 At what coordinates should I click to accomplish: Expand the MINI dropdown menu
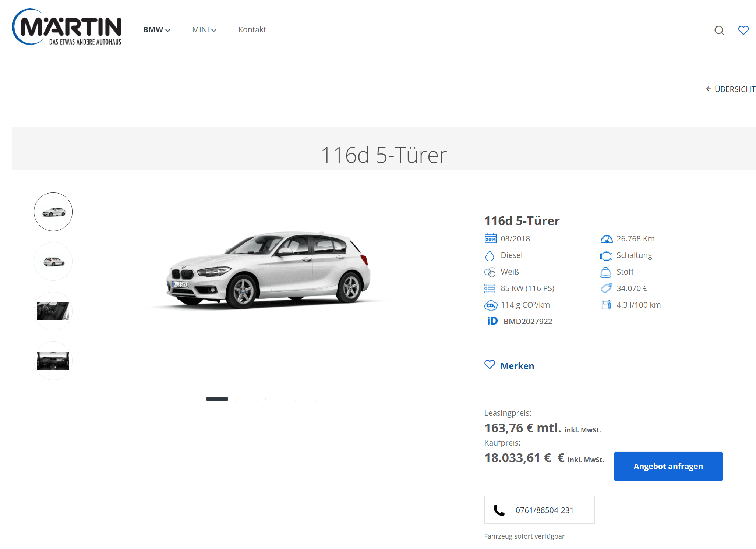coord(204,30)
